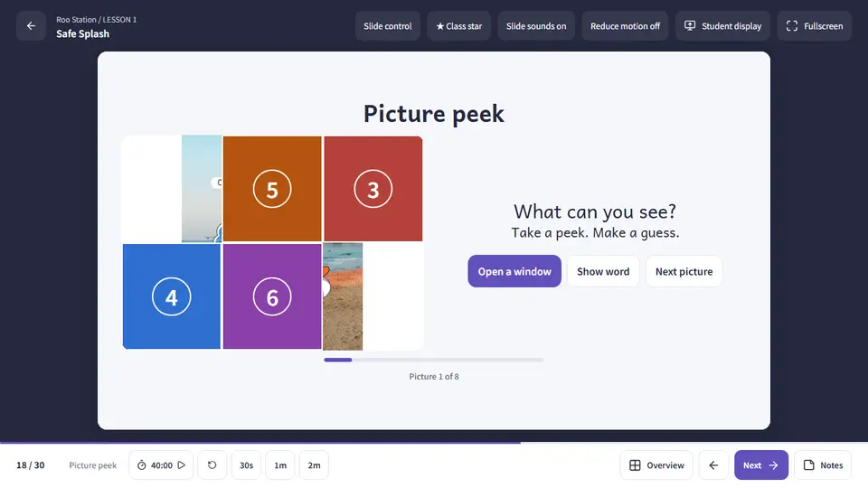Toggle Slide sounds on
868x488 pixels.
536,26
